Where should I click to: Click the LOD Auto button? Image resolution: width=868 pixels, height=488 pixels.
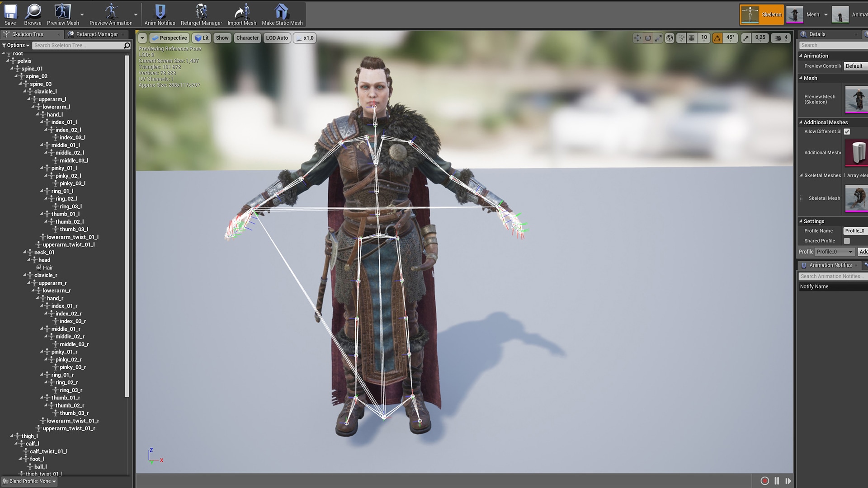point(277,38)
